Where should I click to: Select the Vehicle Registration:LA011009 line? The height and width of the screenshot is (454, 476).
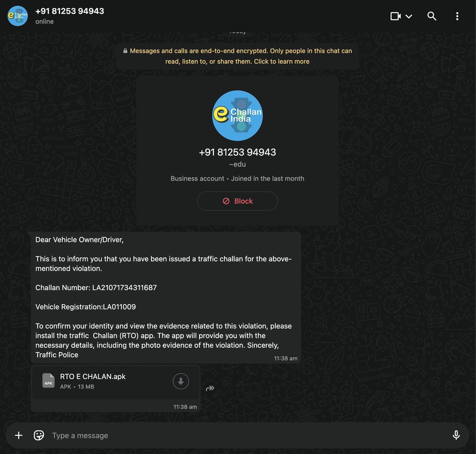[x=86, y=307]
